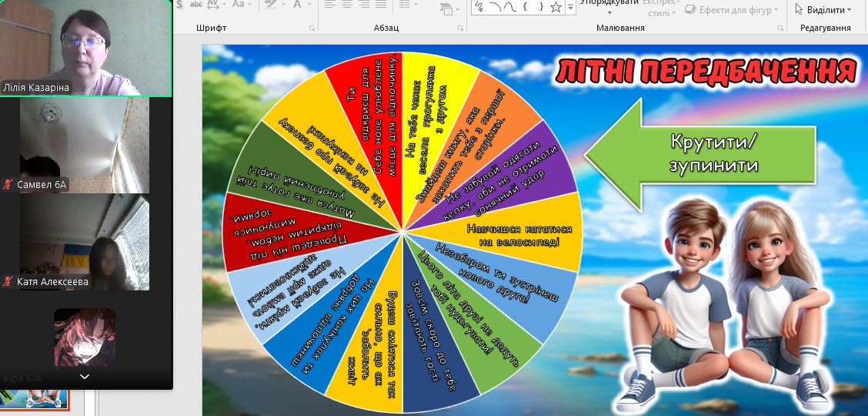
Task: Select the Arc shape in the gallery
Action: (496, 7)
